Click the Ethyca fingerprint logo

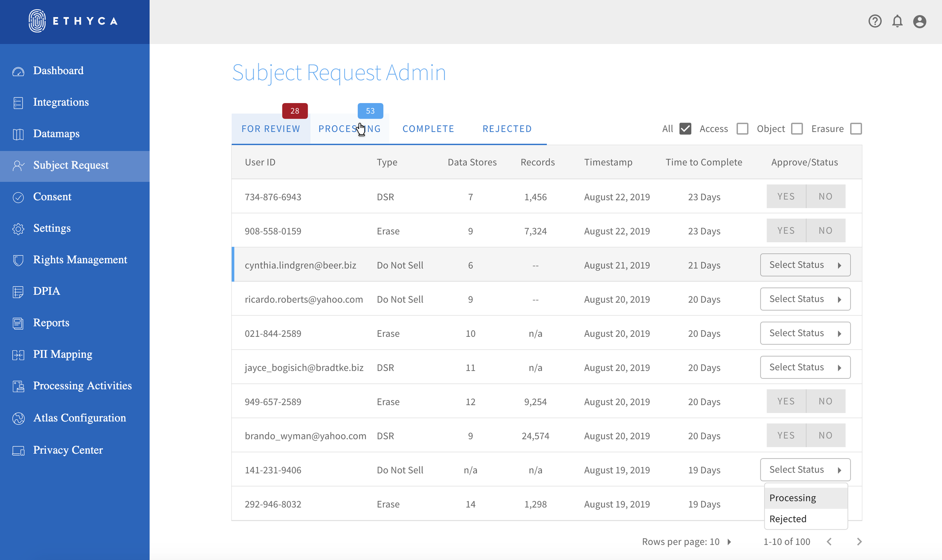tap(37, 21)
